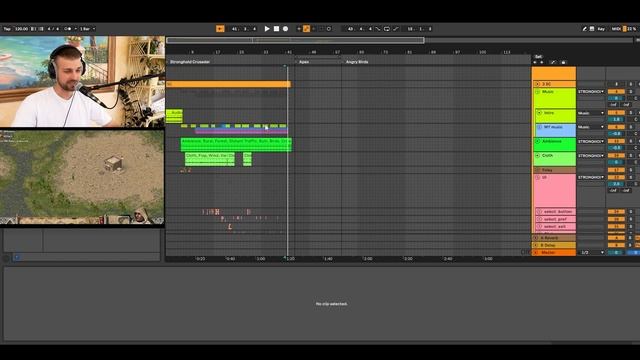Viewport: 640px width, 360px height.
Task: Fold the Music group track
Action: 538,92
